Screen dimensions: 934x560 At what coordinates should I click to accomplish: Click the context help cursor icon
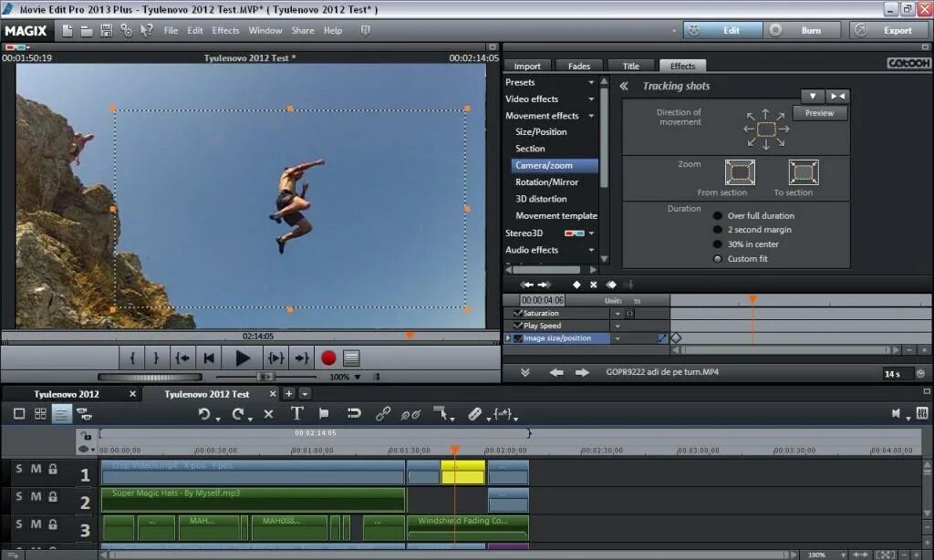pos(147,30)
